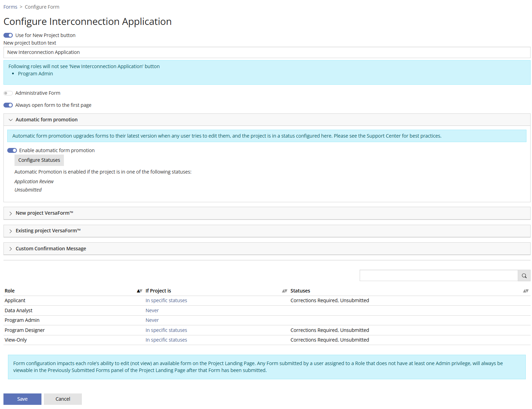
Task: Click 'In specific statuses' for the Applicant role
Action: tap(166, 300)
